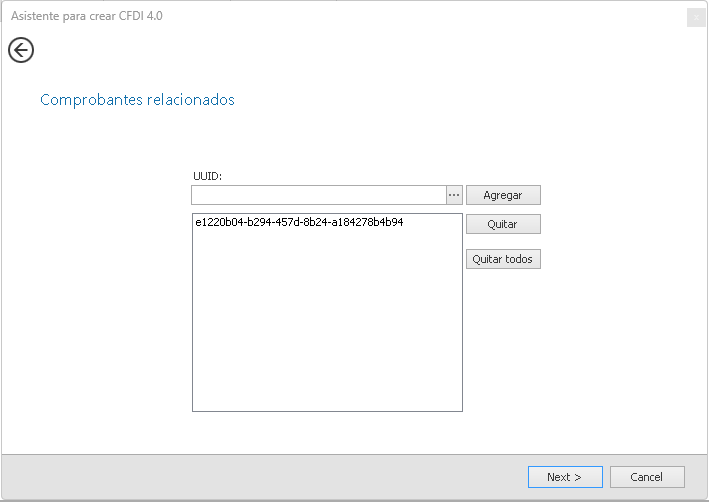Proceed with the Next > button
This screenshot has width=709, height=502.
point(565,477)
